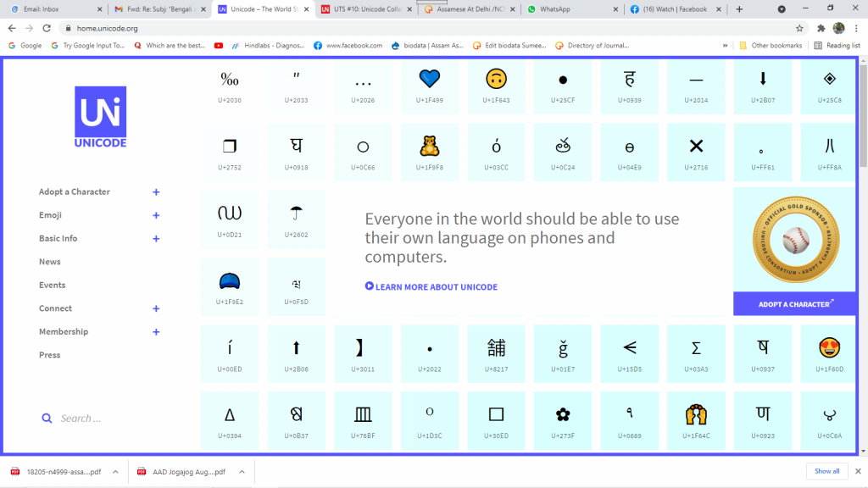This screenshot has width=868, height=488.
Task: Click the browser reload button
Action: (46, 28)
